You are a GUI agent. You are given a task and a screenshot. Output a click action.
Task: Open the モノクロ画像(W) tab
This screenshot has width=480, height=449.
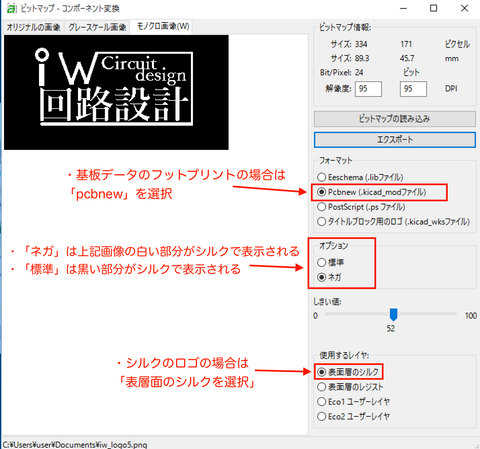point(163,26)
